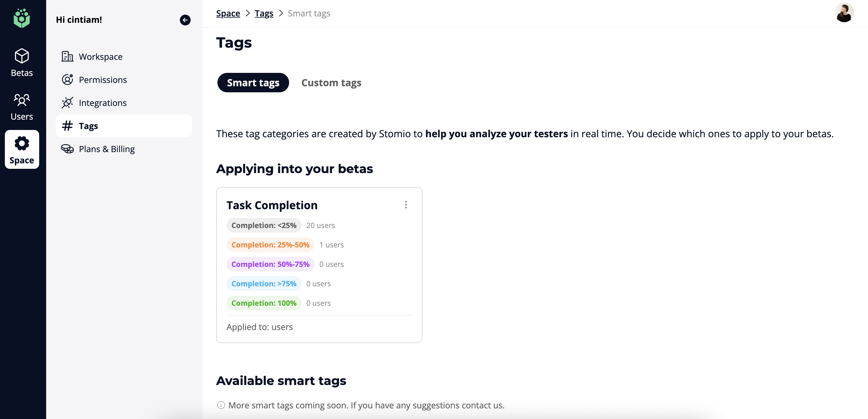Click the Space breadcrumb link

(228, 13)
